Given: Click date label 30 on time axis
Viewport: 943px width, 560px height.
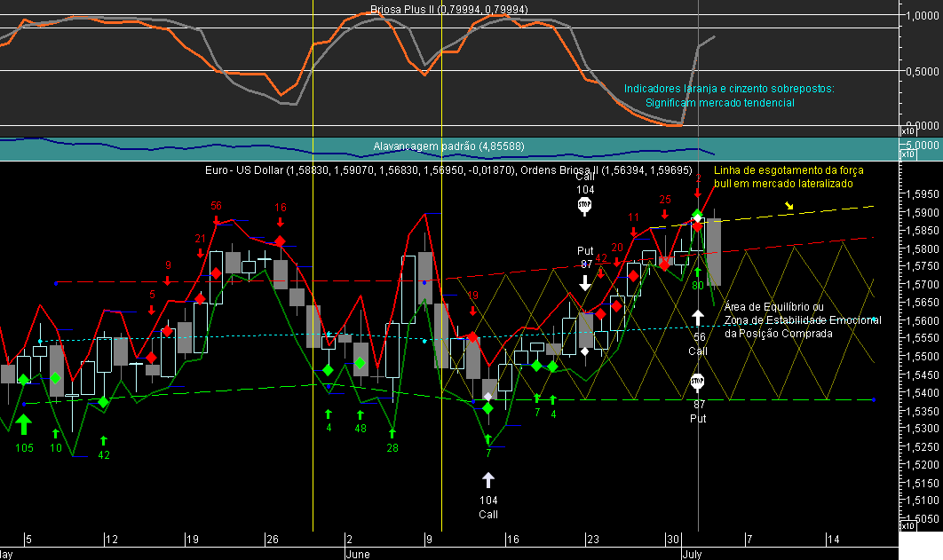Looking at the screenshot, I should [673, 540].
